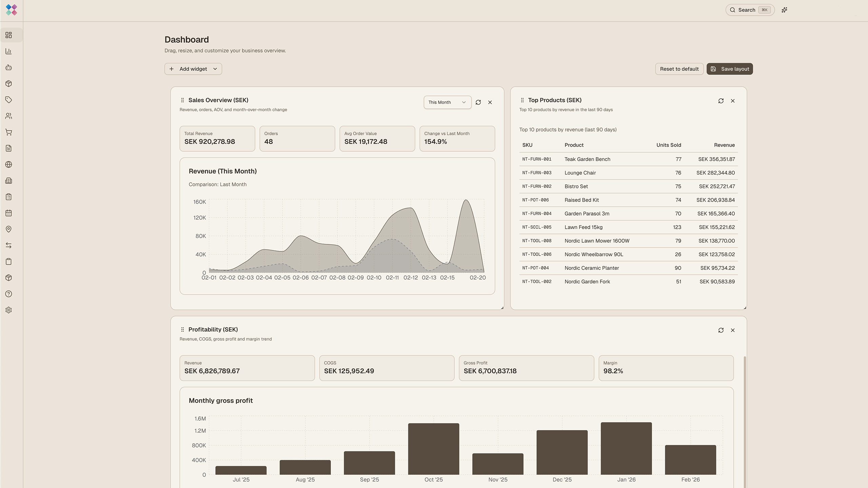
Task: Select the location pin icon in sidebar
Action: point(8,229)
